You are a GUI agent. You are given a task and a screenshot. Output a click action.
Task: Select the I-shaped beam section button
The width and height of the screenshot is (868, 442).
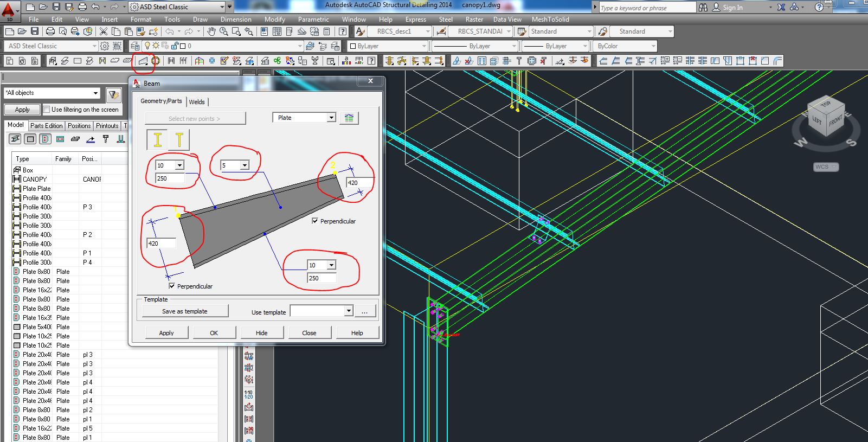click(x=157, y=140)
